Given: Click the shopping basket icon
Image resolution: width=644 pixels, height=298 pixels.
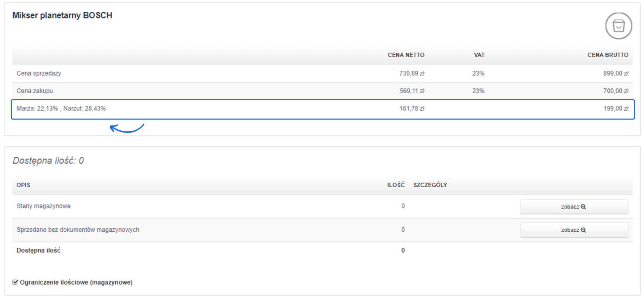Looking at the screenshot, I should 618,26.
